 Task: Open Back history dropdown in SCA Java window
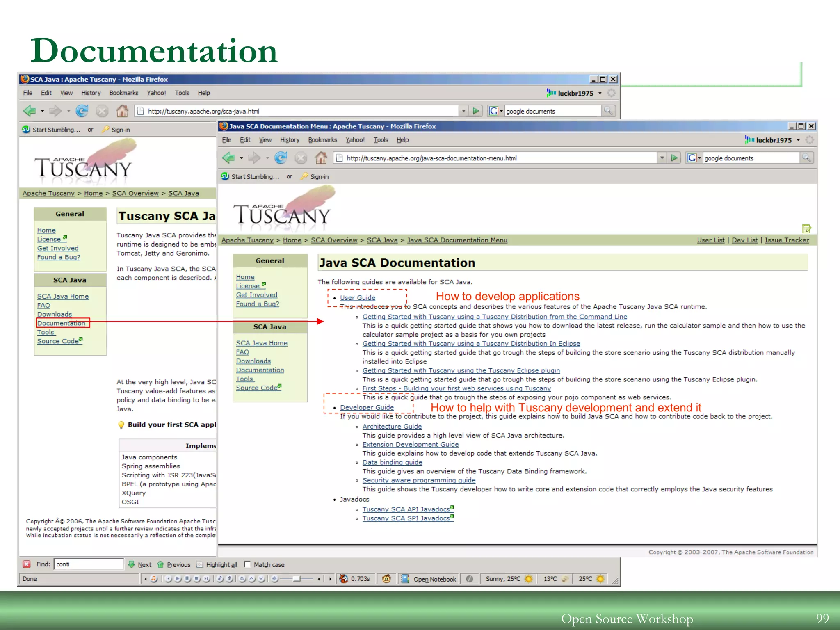[42, 111]
